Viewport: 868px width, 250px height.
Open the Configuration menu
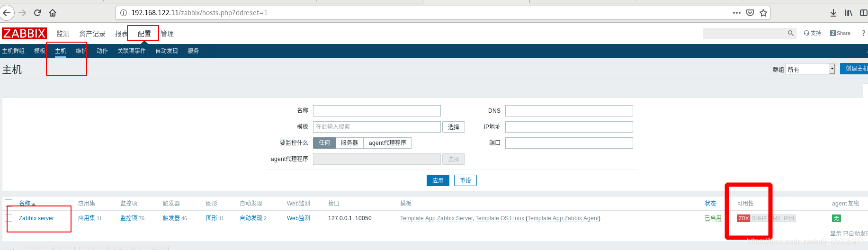coord(144,34)
